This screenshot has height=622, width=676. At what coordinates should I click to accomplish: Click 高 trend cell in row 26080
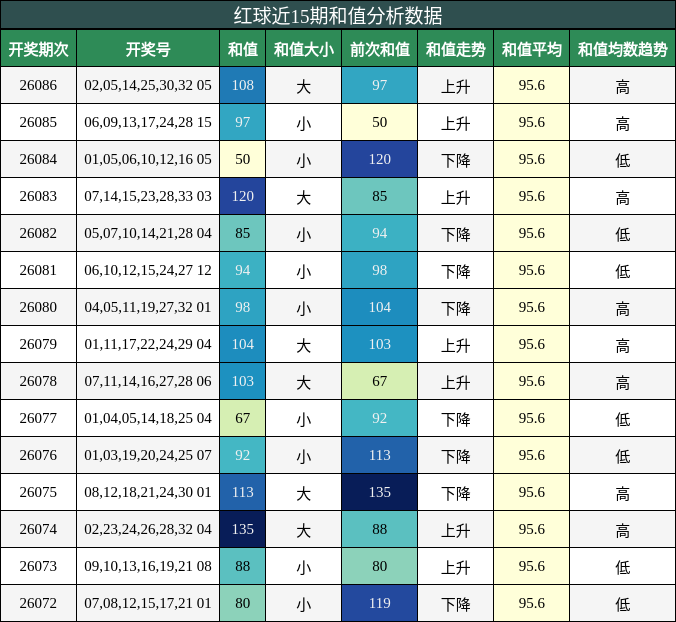click(x=623, y=307)
